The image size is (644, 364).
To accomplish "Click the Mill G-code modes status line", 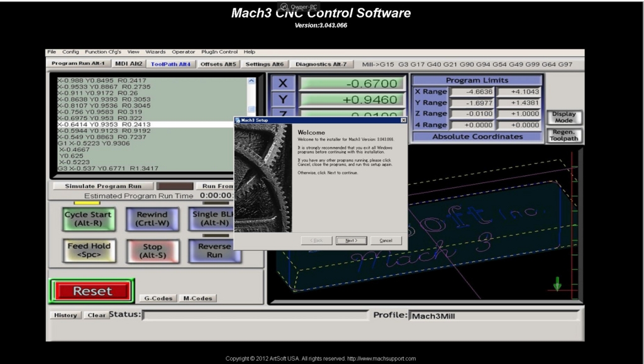I will coord(467,64).
